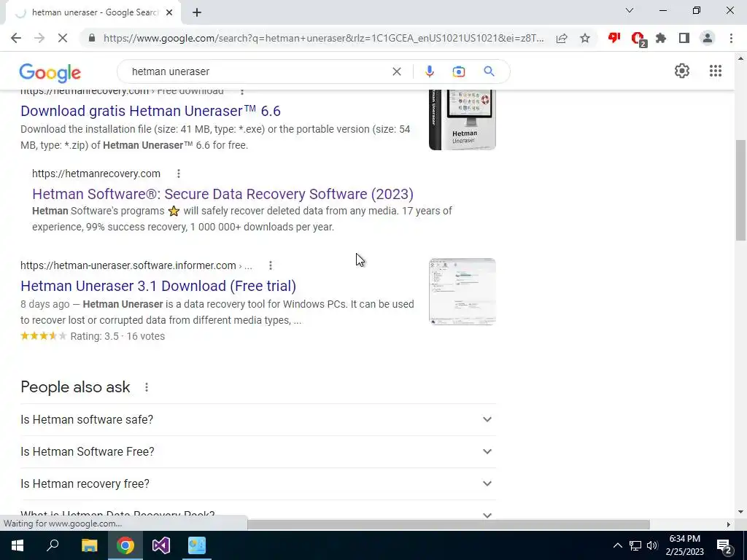
Task: Open Chrome three-dot menu
Action: [x=731, y=38]
